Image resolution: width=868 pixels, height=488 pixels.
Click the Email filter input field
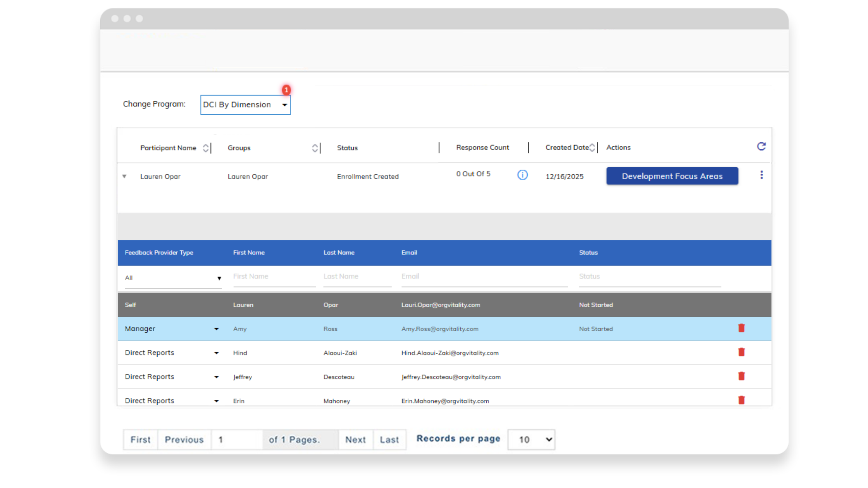click(484, 277)
